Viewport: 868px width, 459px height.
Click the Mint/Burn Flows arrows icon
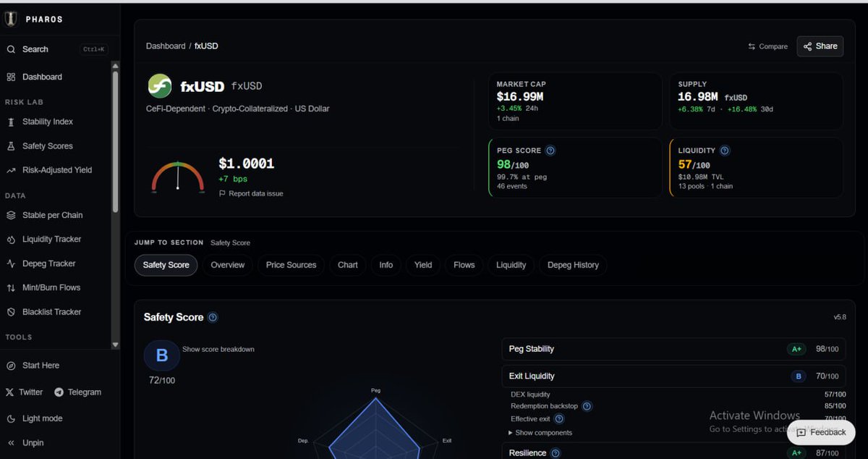click(x=11, y=287)
